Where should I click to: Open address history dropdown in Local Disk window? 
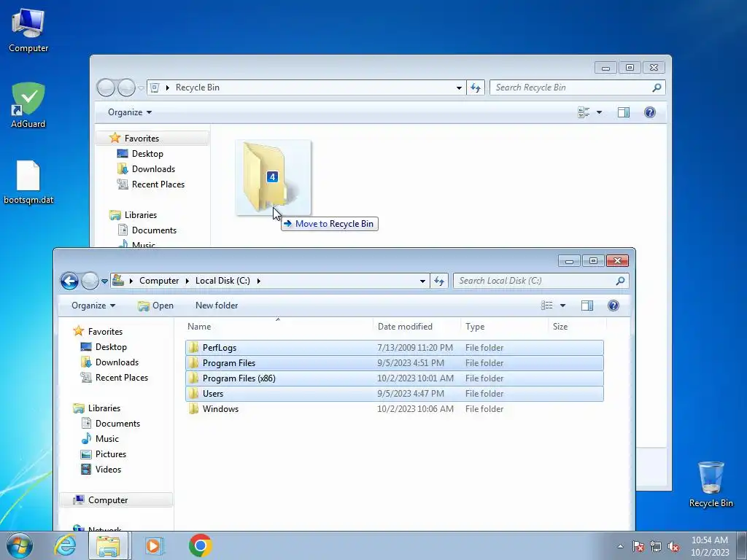422,281
